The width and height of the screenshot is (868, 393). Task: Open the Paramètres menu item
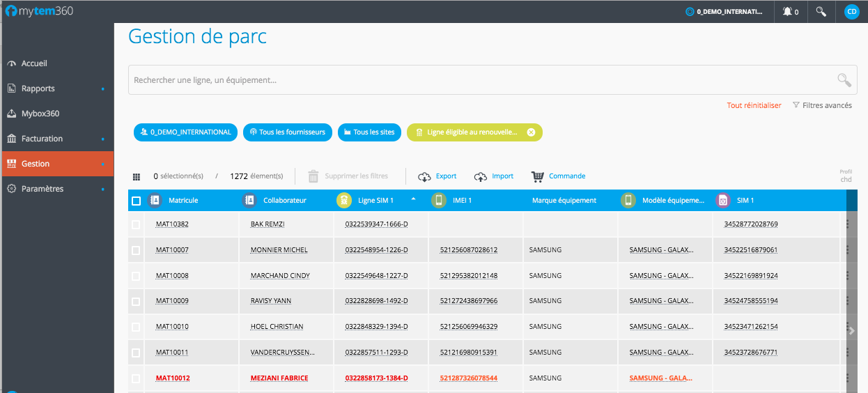tap(57, 189)
